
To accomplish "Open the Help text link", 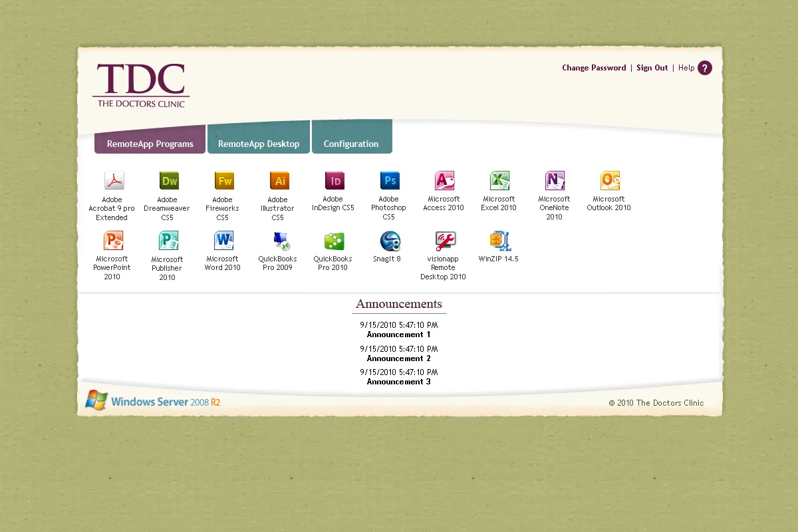I will (x=686, y=68).
